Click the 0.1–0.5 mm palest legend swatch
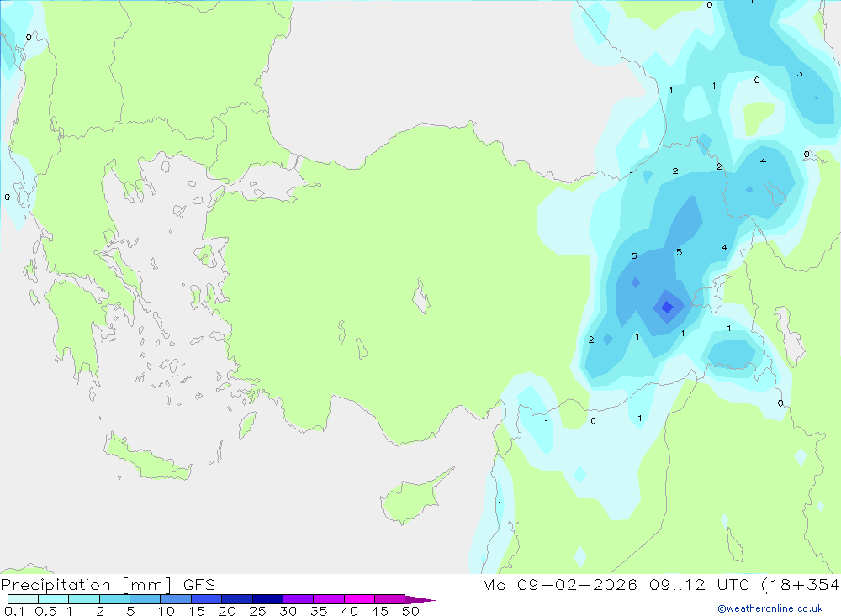 23,599
